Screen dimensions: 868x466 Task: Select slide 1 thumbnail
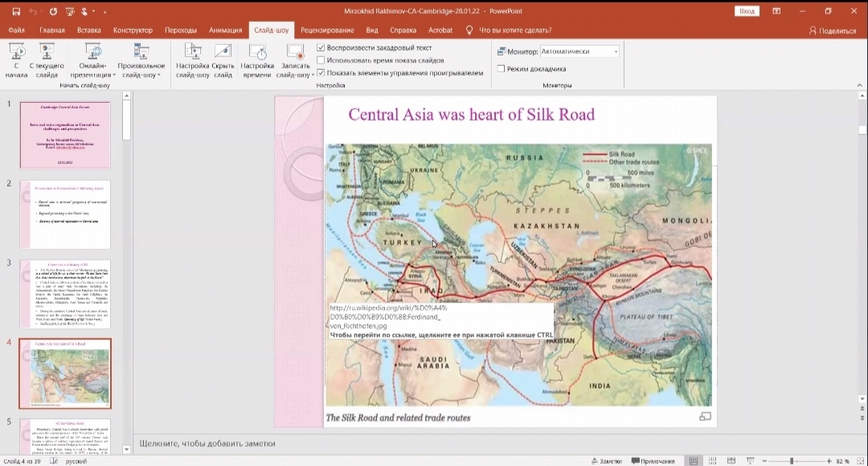[65, 135]
